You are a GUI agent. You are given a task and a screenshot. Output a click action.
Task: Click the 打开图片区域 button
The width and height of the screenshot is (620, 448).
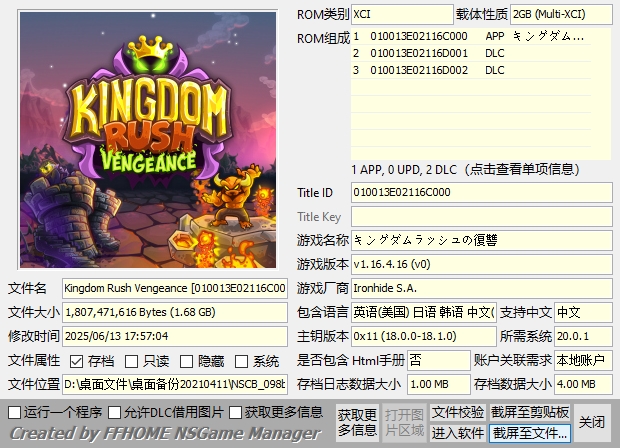coord(404,423)
